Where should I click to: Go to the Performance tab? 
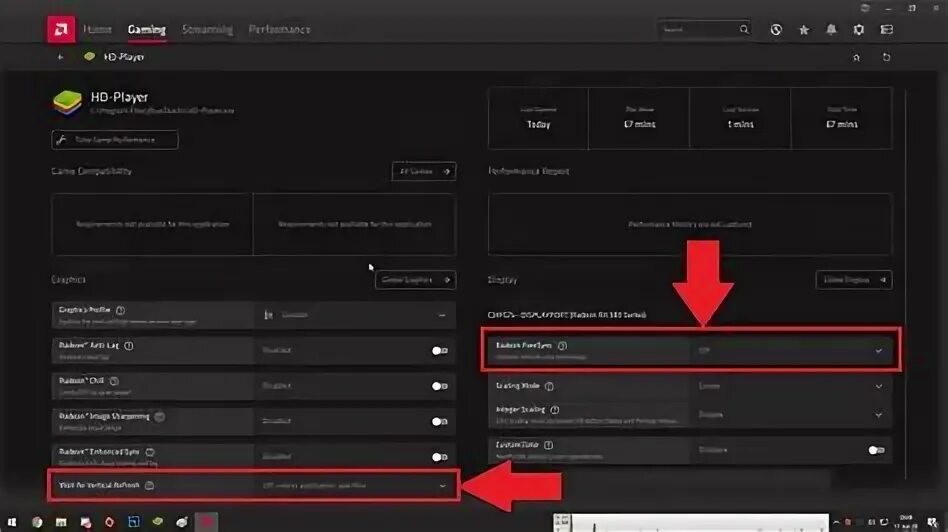pyautogui.click(x=279, y=29)
